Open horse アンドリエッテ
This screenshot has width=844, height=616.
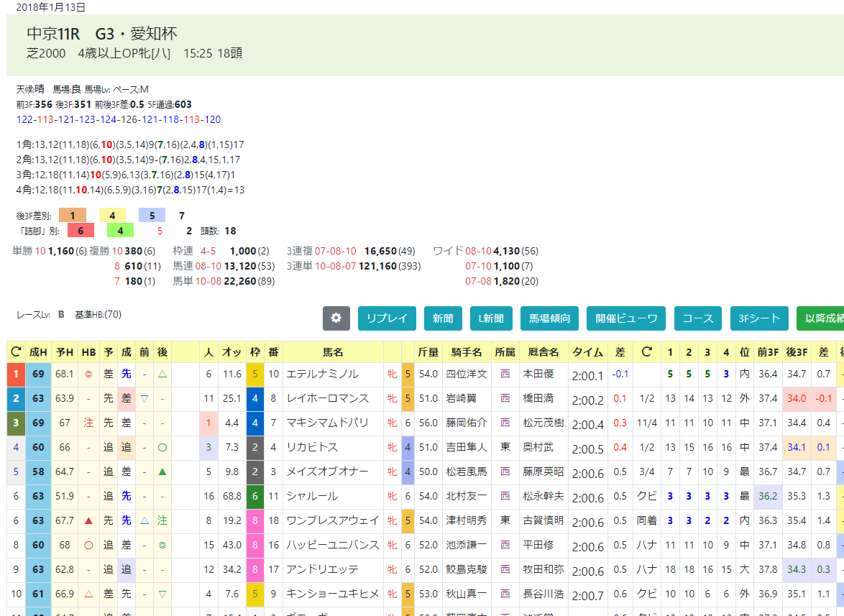pyautogui.click(x=322, y=569)
